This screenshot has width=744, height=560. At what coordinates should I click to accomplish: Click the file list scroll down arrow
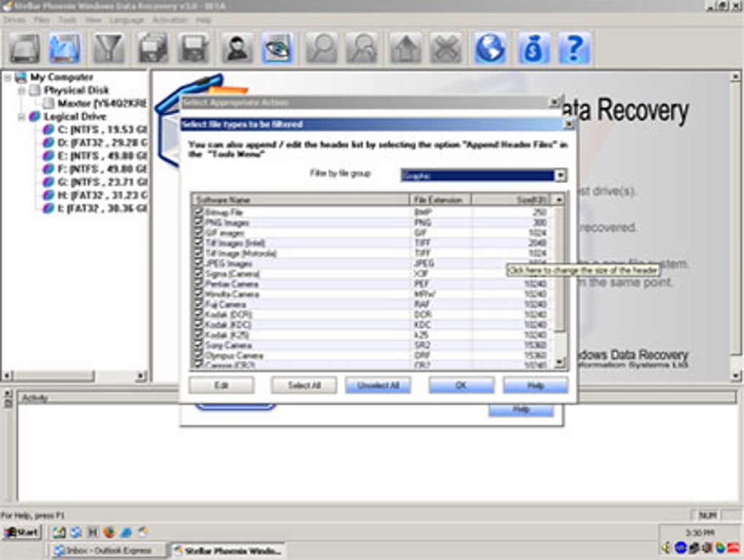click(559, 362)
